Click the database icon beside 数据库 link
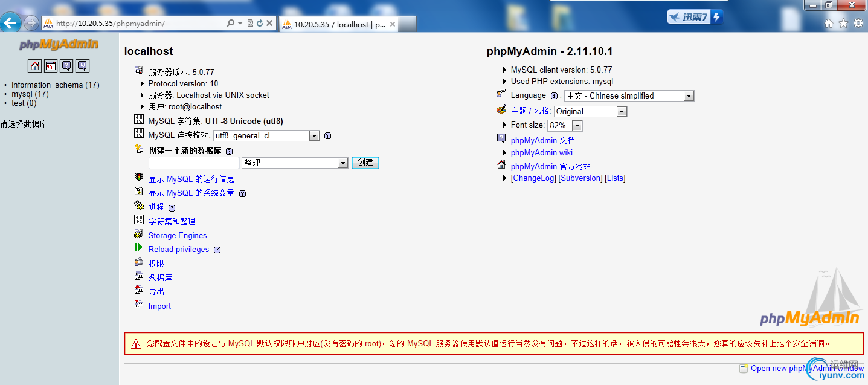 (139, 276)
